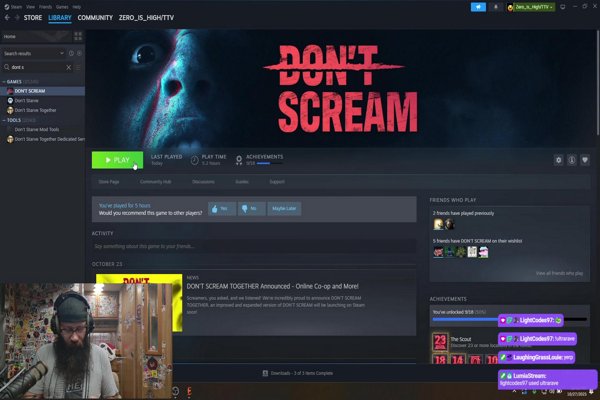Viewport: 600px width, 400px height.
Task: Choose Maybe Later for the recommendation
Action: [x=285, y=208]
